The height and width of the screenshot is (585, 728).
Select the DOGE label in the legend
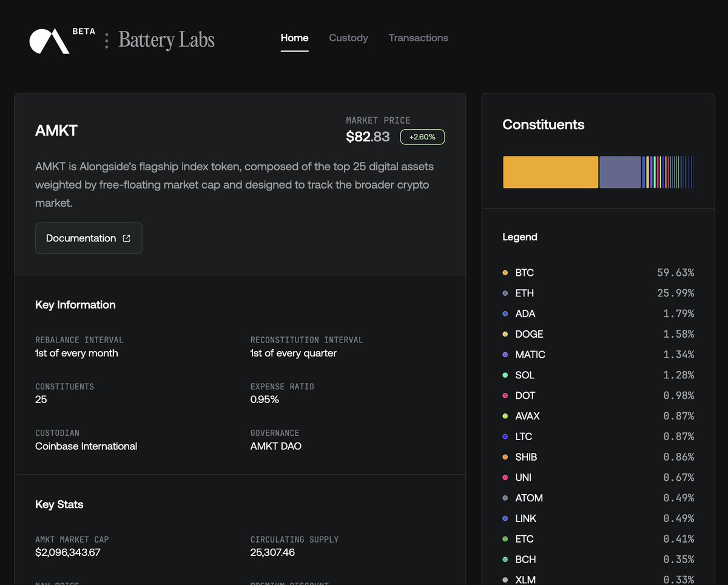529,334
